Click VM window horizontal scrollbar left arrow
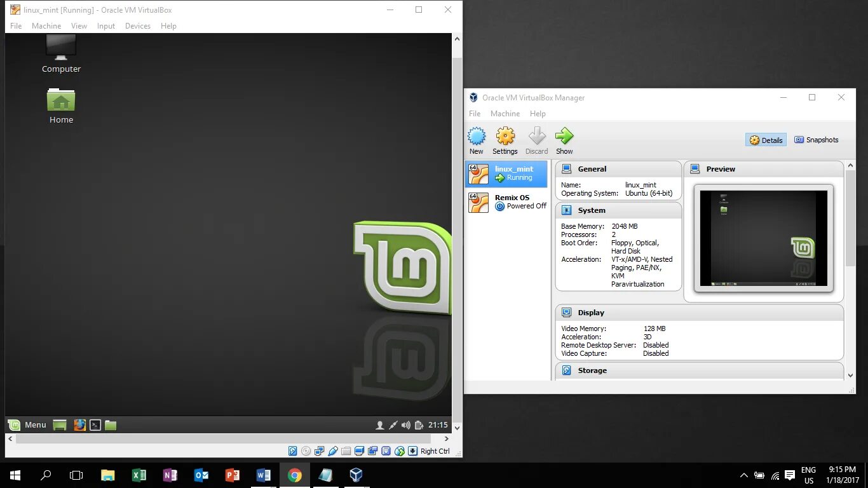The image size is (868, 488). pyautogui.click(x=10, y=438)
